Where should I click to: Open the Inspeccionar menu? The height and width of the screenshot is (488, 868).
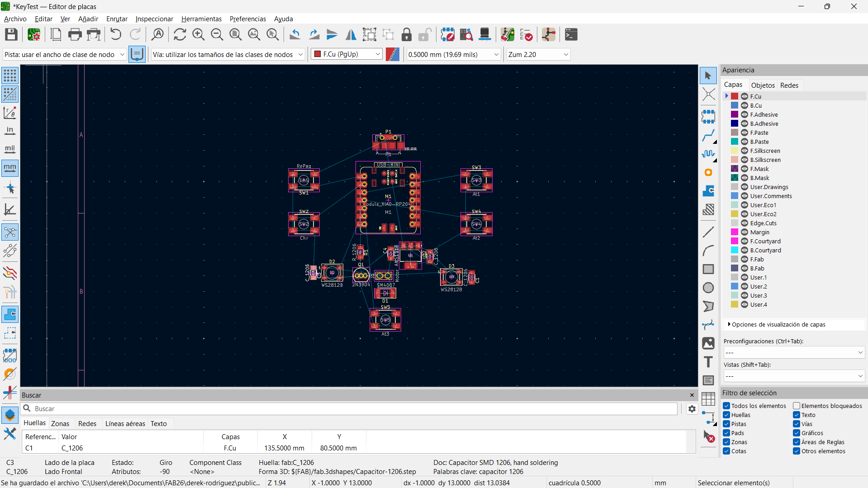pos(154,19)
